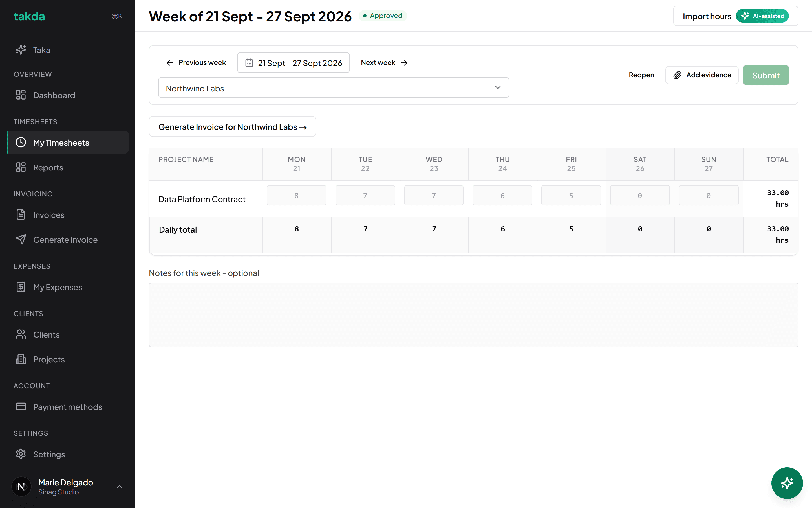Generate Invoice for Northwind Labs
The height and width of the screenshot is (508, 812).
[232, 127]
